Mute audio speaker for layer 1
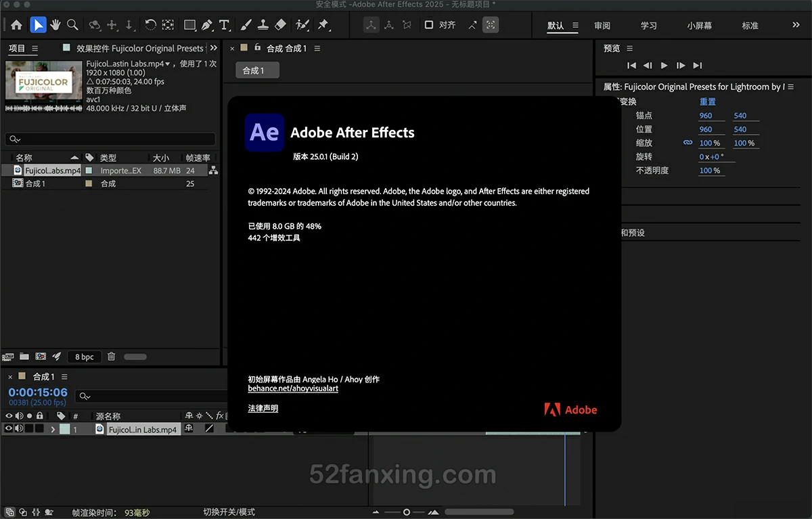The width and height of the screenshot is (812, 519). [19, 428]
